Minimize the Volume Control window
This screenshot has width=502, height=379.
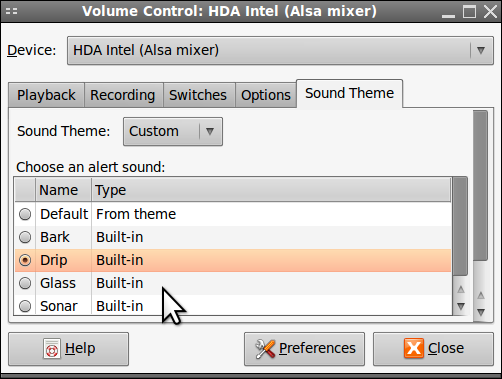pyautogui.click(x=448, y=15)
